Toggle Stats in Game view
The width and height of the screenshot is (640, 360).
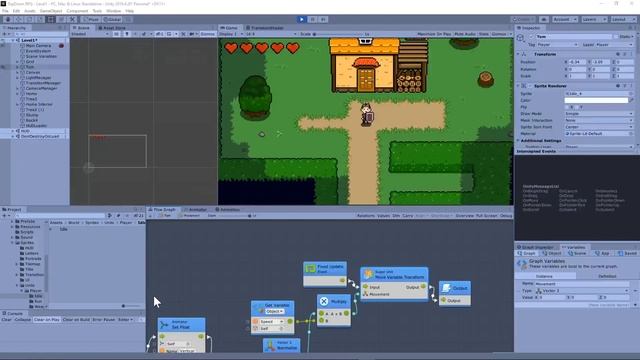click(484, 34)
